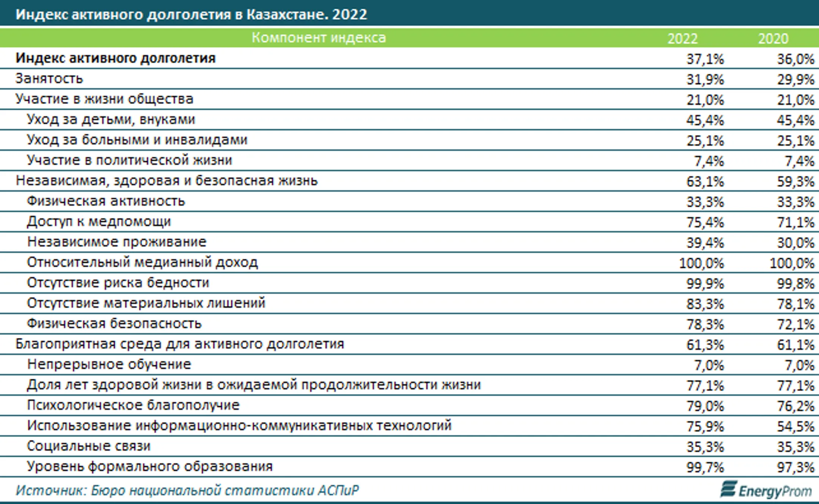
Task: Select Участие в жизни общества row
Action: [409, 99]
